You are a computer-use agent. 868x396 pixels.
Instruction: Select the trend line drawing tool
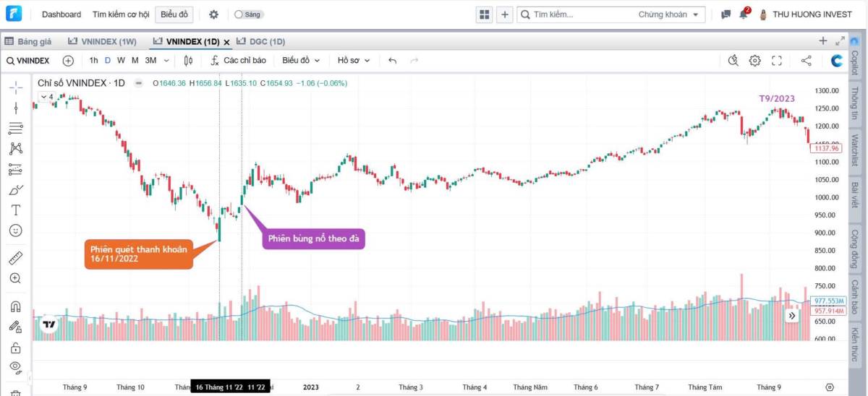tap(16, 108)
